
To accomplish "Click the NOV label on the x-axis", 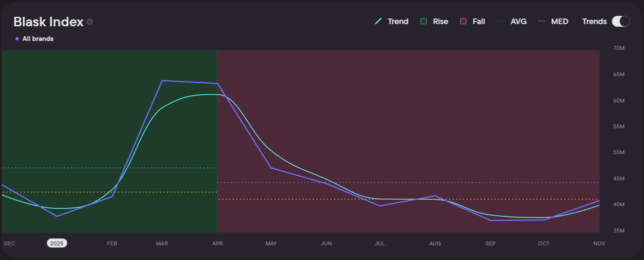I will click(599, 244).
